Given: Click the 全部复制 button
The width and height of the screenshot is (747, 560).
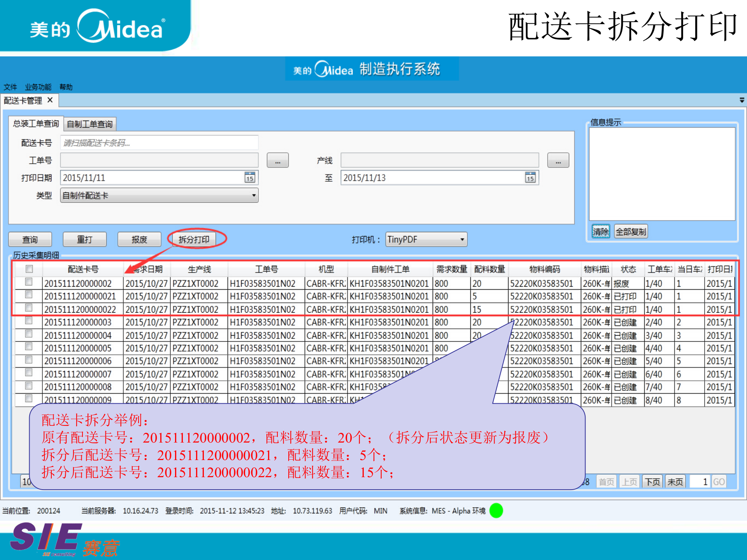Looking at the screenshot, I should click(631, 232).
